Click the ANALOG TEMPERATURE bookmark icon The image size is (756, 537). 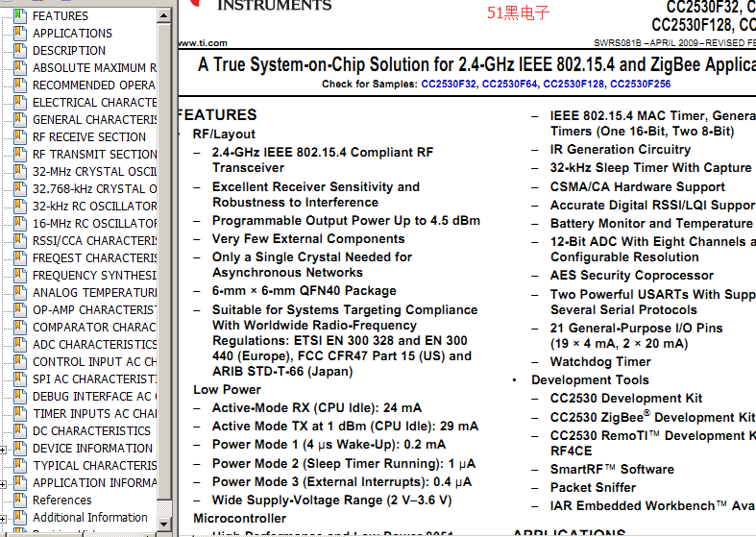click(20, 293)
